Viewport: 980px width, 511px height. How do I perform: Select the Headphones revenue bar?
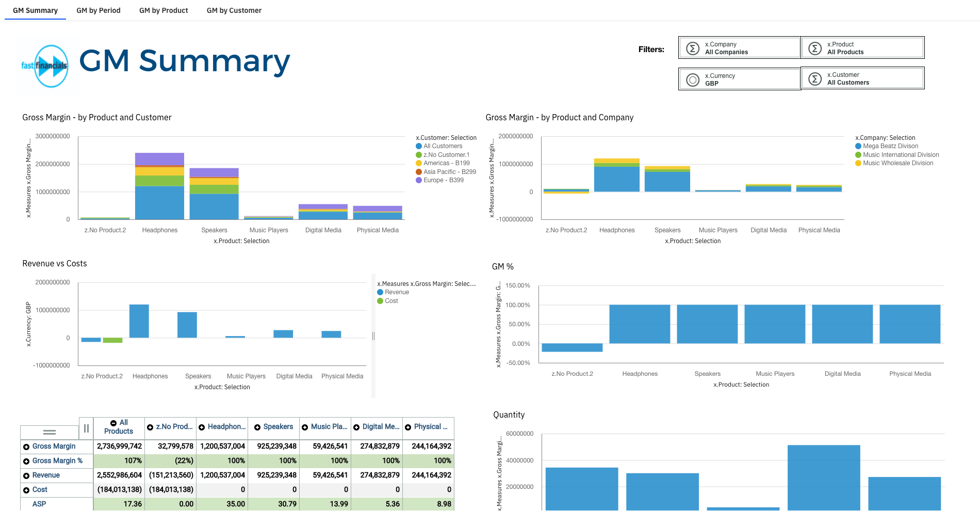coord(139,321)
